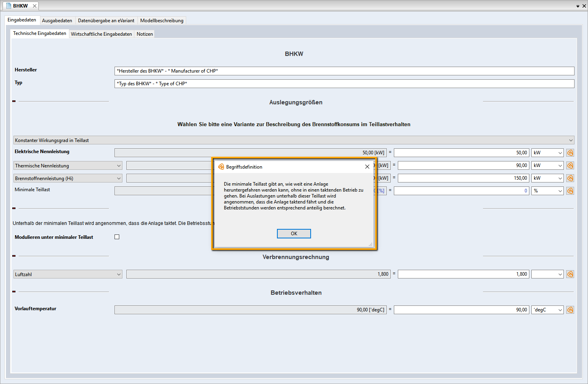The width and height of the screenshot is (588, 384).
Task: Expand the Thermische Nennleistung dropdown
Action: tap(68, 165)
